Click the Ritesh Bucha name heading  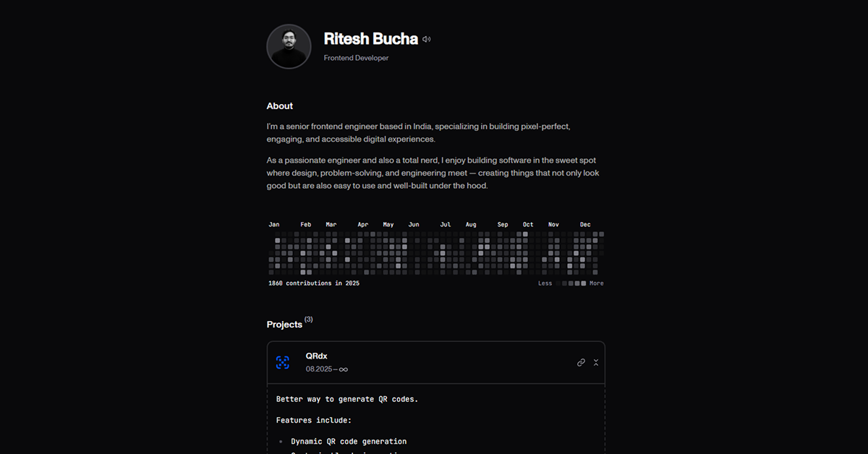371,39
